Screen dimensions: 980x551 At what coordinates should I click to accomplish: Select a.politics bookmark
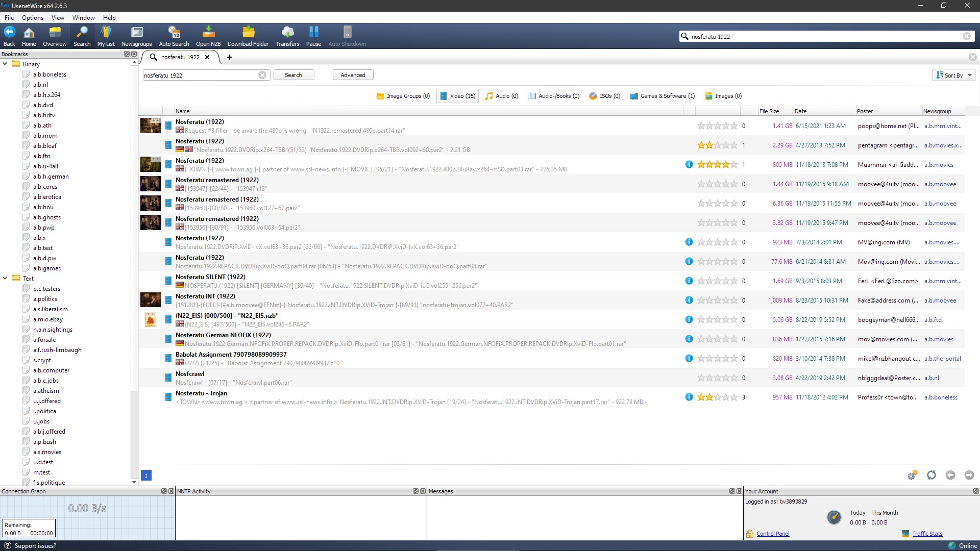[x=45, y=298]
